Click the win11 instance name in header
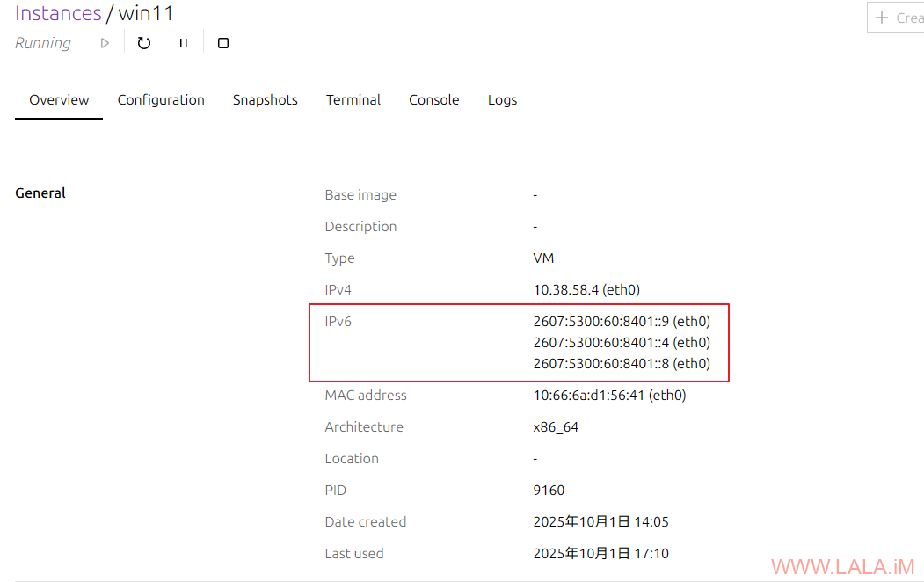 146,13
